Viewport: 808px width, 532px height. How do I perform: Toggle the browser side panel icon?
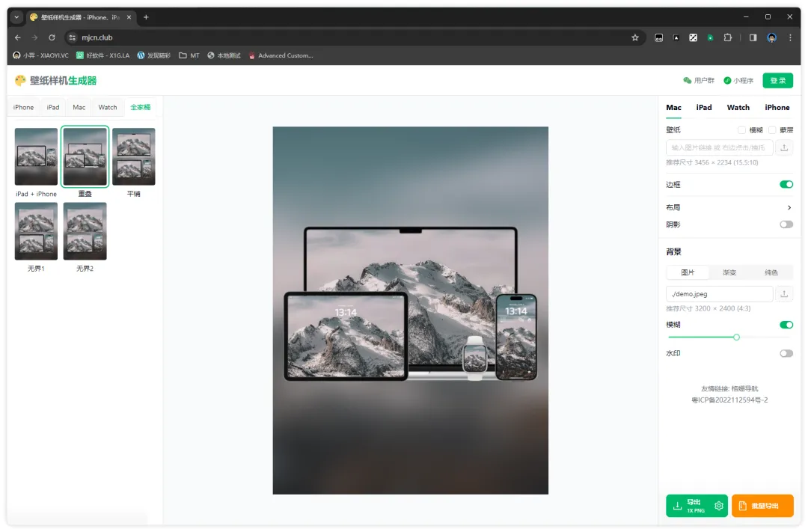[753, 37]
